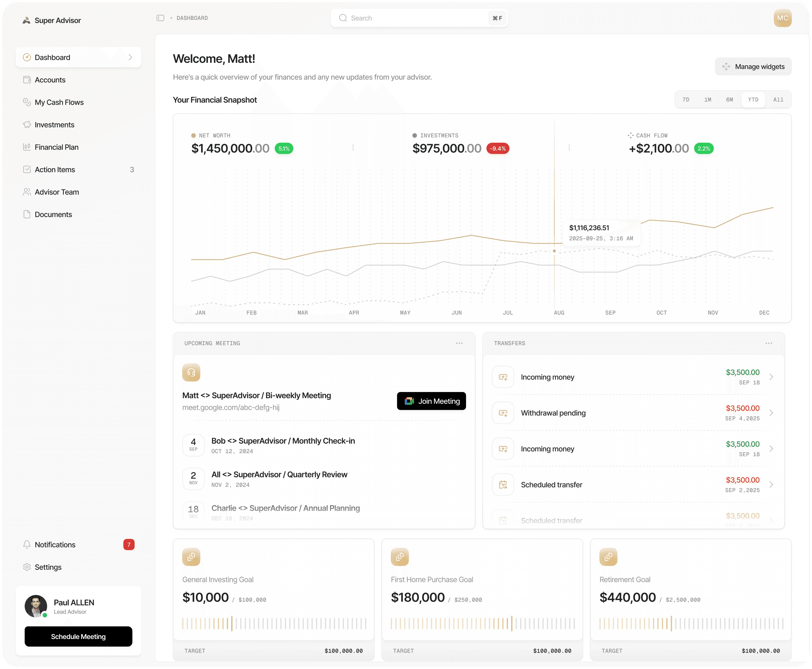Image resolution: width=812 pixels, height=669 pixels.
Task: Open Accounts via its wallet icon
Action: click(27, 80)
